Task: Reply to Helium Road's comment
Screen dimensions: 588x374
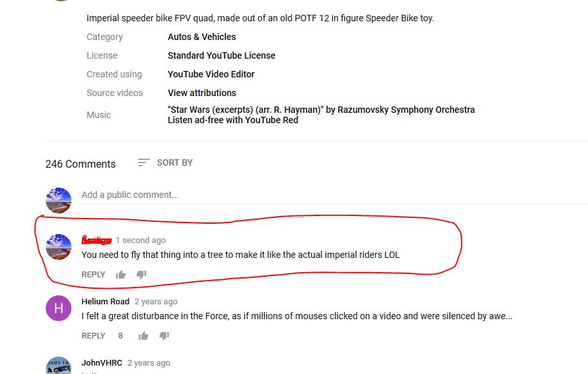Action: coord(93,336)
